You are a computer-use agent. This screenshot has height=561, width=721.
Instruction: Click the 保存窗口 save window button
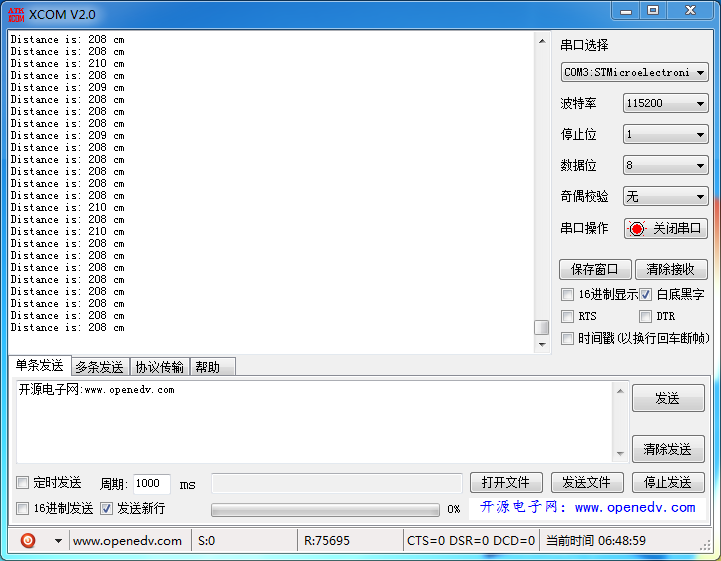(x=595, y=269)
